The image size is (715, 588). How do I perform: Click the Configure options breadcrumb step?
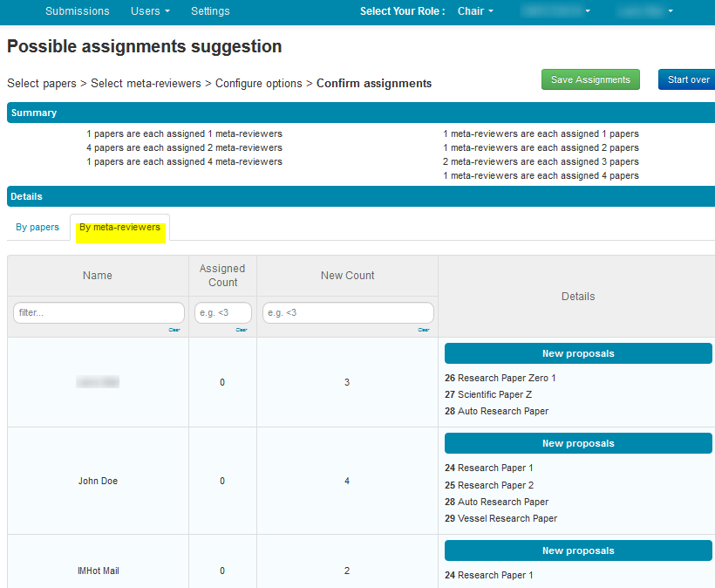coord(259,84)
